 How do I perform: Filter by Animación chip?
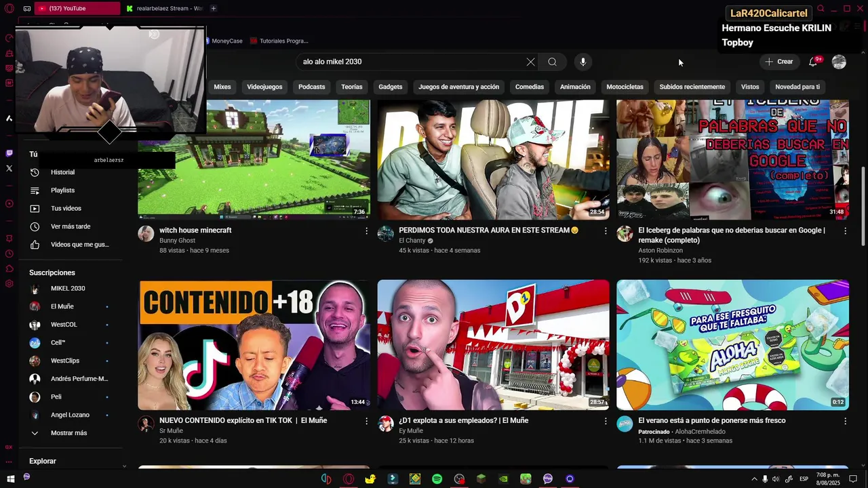click(575, 87)
